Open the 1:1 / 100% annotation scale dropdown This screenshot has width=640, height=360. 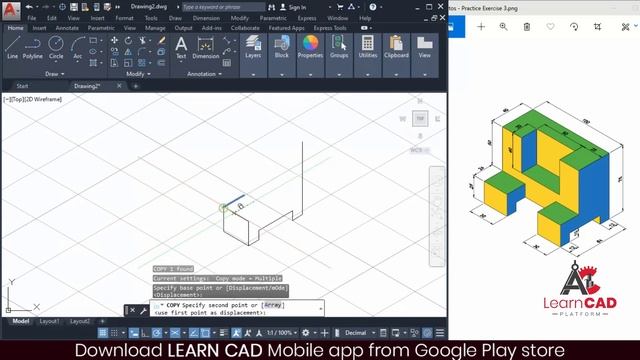click(282, 333)
